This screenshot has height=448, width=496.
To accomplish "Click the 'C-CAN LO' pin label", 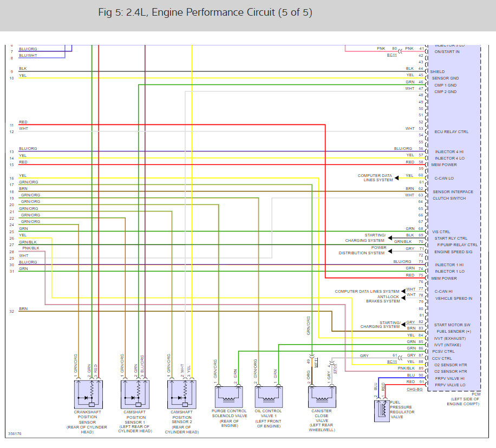I will [x=444, y=179].
